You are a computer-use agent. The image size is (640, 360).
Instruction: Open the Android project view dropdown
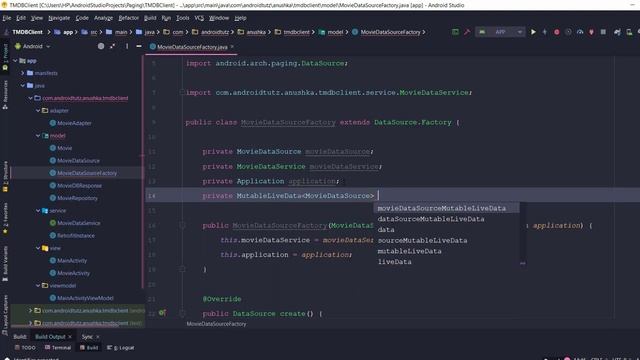tap(33, 46)
